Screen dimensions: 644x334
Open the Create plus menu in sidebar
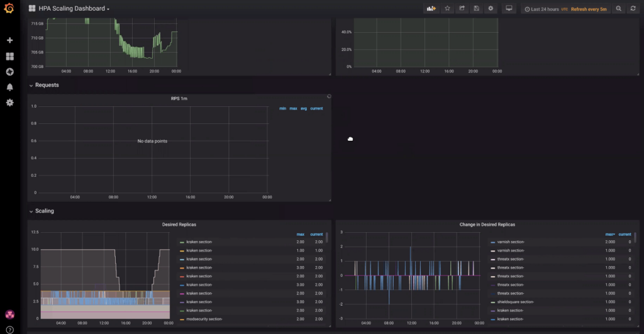[10, 40]
